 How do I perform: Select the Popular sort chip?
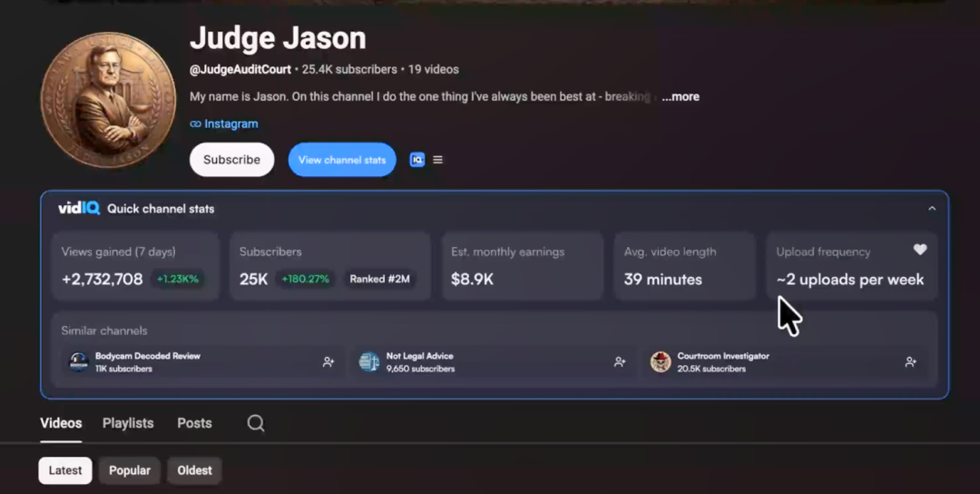tap(130, 470)
